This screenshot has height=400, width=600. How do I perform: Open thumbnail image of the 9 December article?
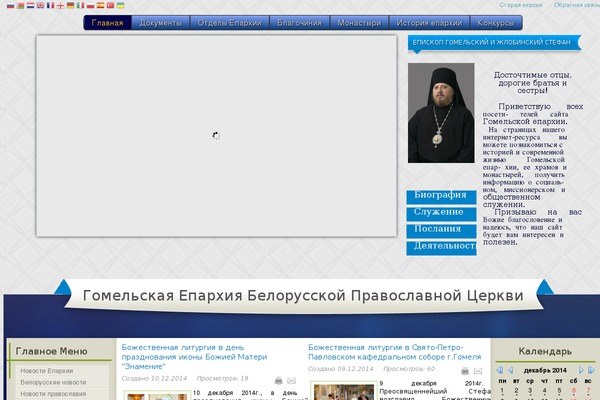(344, 392)
